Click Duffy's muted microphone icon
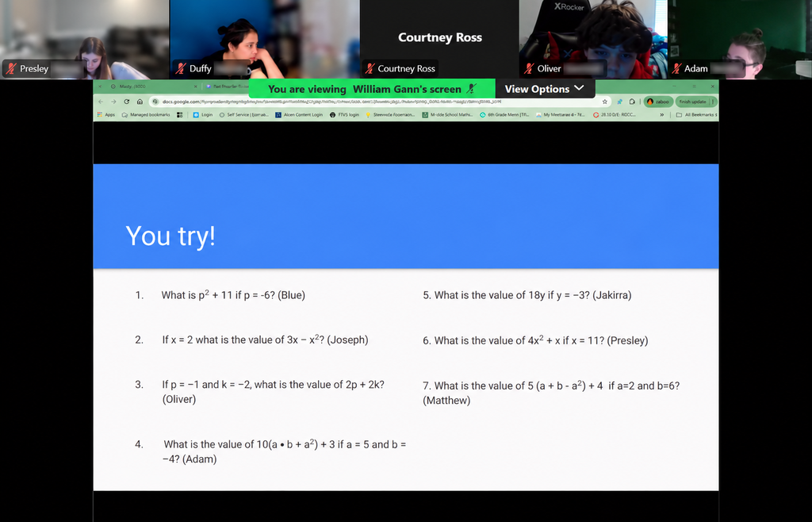Image resolution: width=812 pixels, height=522 pixels. coord(181,68)
